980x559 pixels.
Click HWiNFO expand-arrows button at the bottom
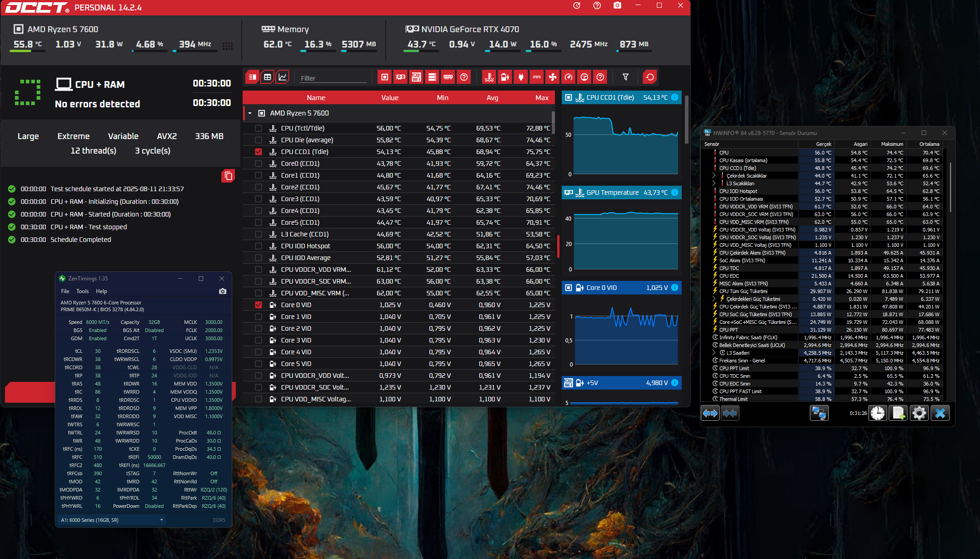point(710,413)
